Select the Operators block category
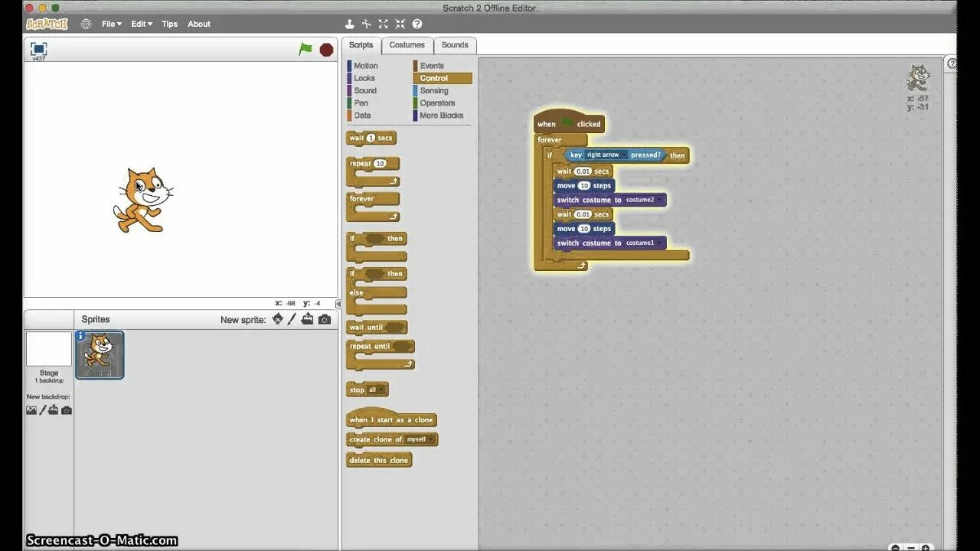The image size is (980, 551). 437,103
